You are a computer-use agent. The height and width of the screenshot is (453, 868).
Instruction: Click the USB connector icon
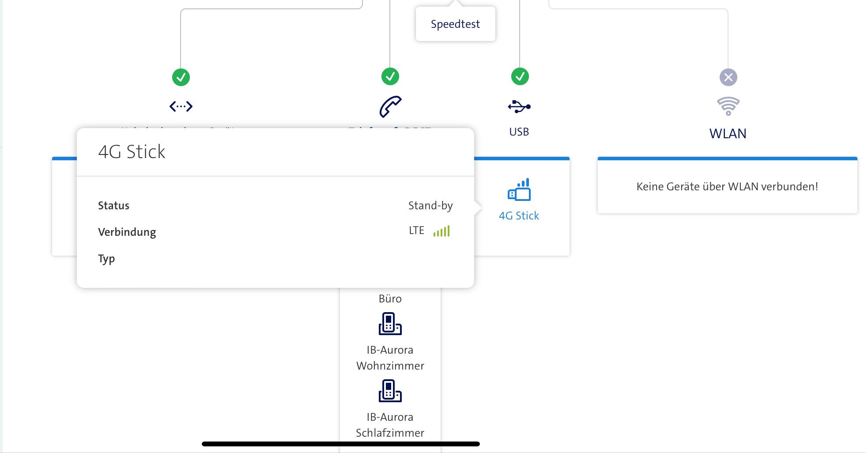click(519, 106)
